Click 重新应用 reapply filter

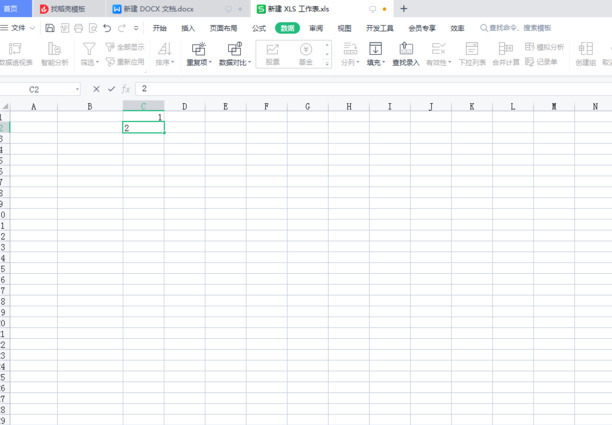pos(125,62)
